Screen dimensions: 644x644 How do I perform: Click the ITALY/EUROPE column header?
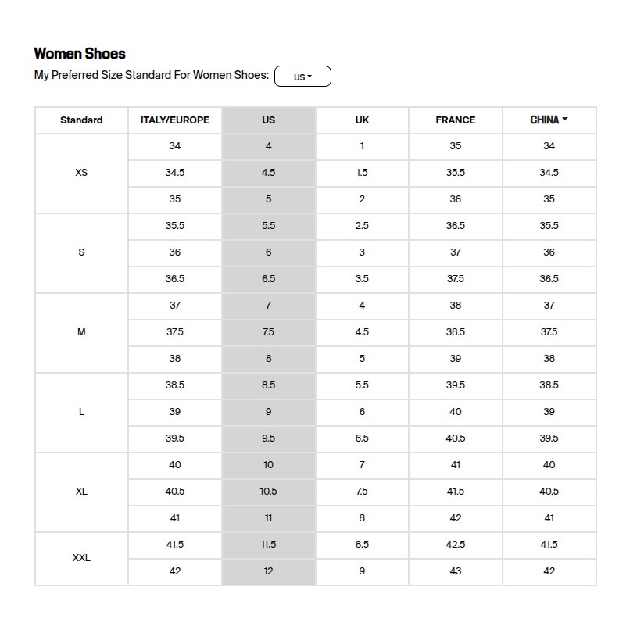[x=175, y=120]
